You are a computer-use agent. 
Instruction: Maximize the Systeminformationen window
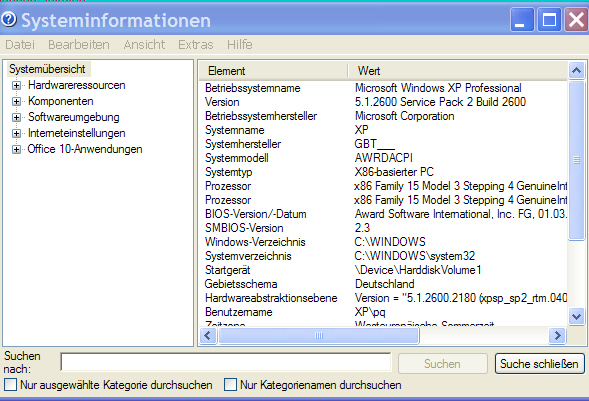coord(549,20)
